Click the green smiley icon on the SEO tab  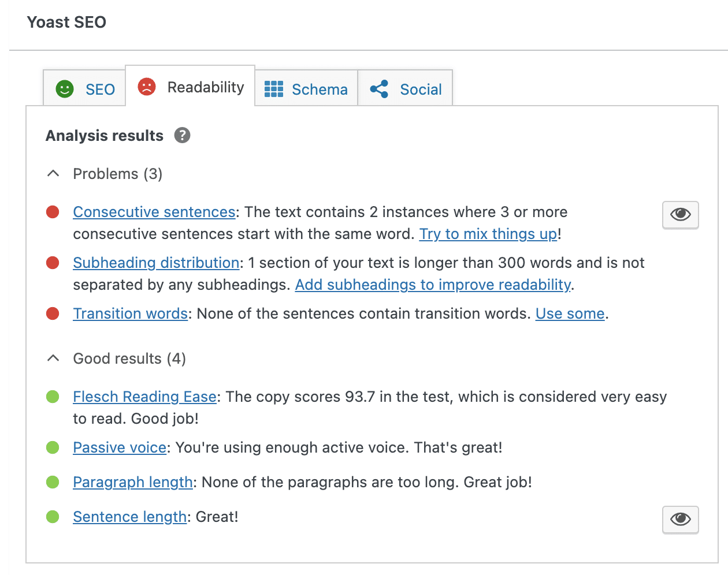64,88
